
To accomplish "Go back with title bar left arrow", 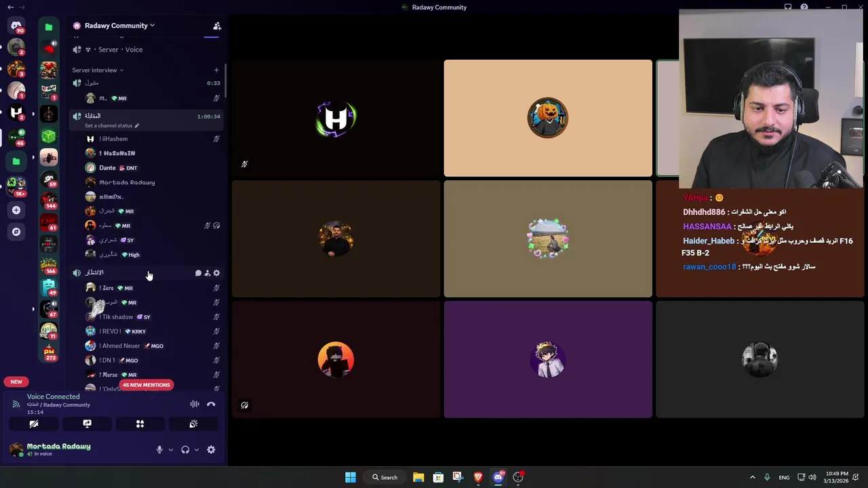I will click(x=10, y=7).
